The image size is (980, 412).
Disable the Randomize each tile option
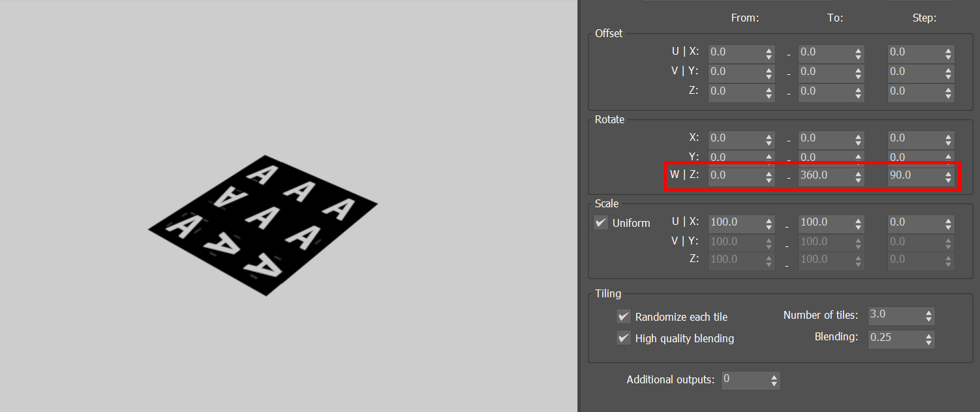point(624,316)
